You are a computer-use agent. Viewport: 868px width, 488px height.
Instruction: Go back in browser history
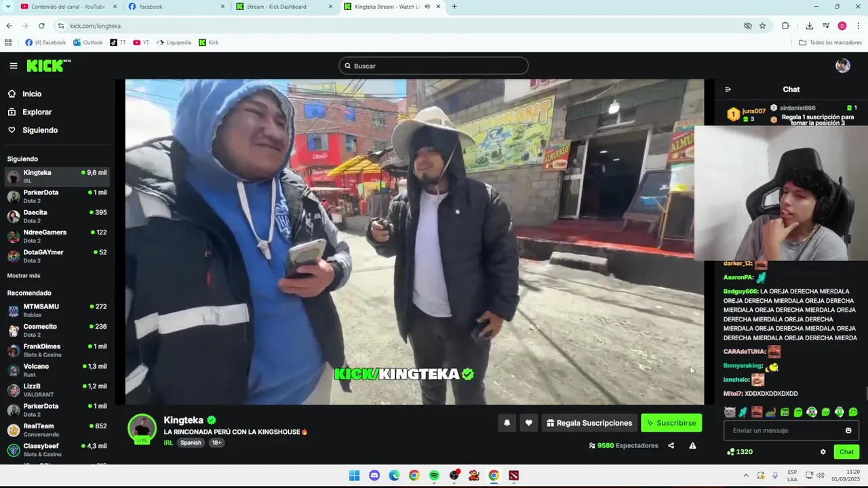(9, 26)
